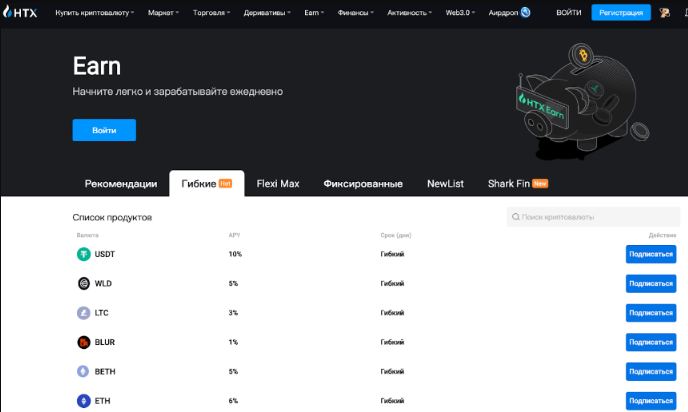The image size is (688, 412).
Task: Click Подписаться for LTC
Action: click(x=651, y=313)
